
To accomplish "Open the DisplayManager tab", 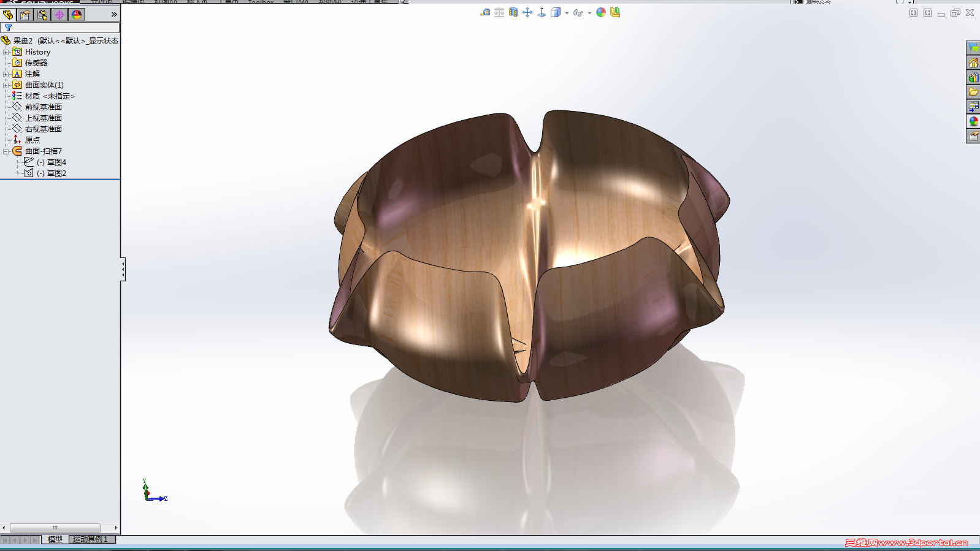I will click(77, 15).
